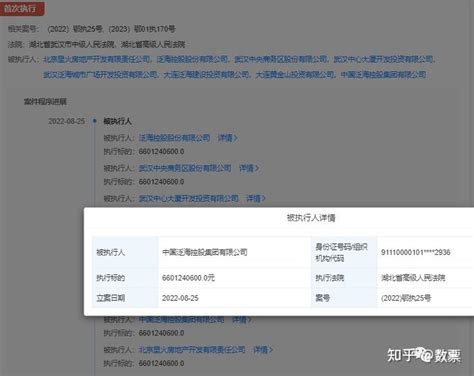Select 中国泛海控股集团有限公司 in the detail dialog

coord(205,252)
